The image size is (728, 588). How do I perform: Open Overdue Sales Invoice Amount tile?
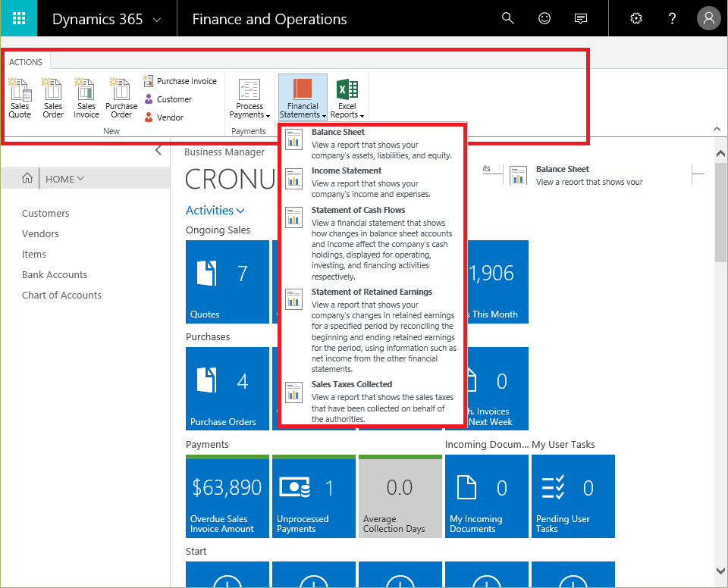pos(227,496)
